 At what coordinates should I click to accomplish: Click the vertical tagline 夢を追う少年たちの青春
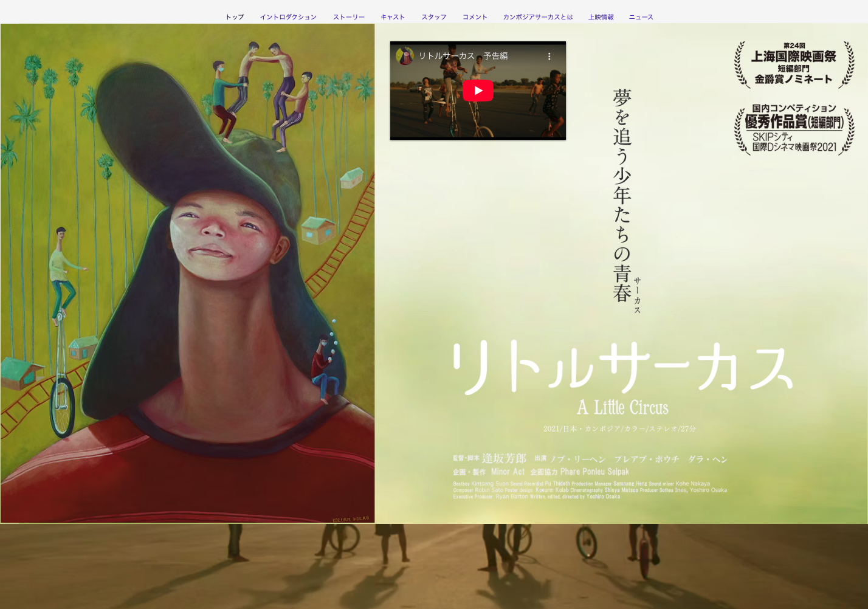click(622, 196)
